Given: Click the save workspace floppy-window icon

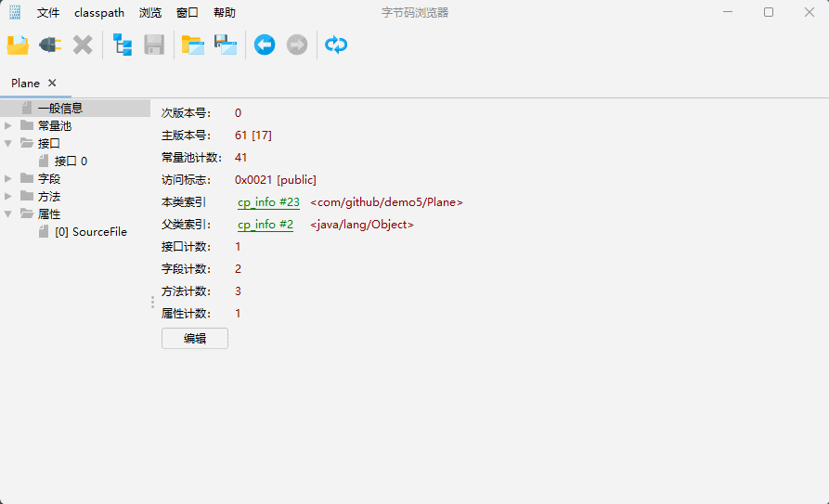Looking at the screenshot, I should click(x=226, y=45).
